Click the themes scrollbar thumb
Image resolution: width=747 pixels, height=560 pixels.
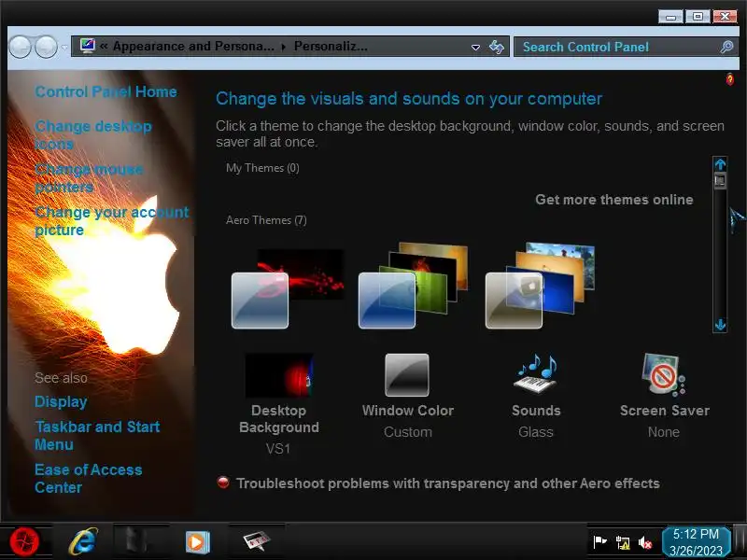[720, 180]
